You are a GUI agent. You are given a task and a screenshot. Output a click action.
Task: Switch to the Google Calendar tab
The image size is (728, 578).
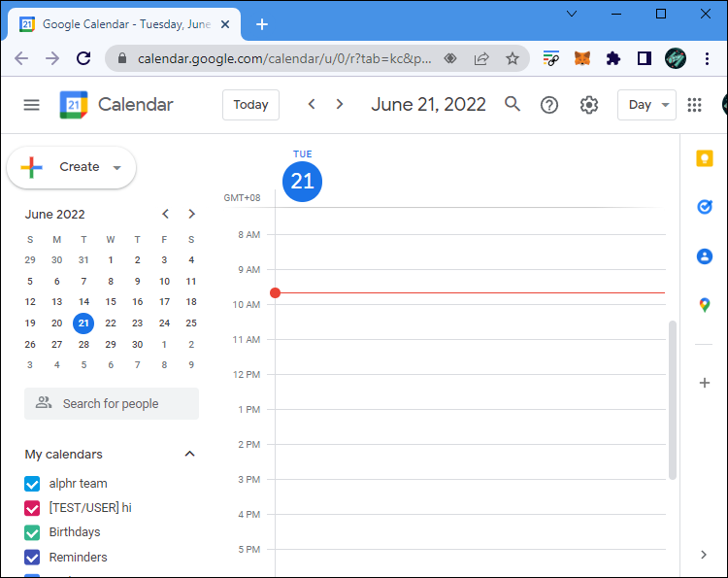[125, 24]
